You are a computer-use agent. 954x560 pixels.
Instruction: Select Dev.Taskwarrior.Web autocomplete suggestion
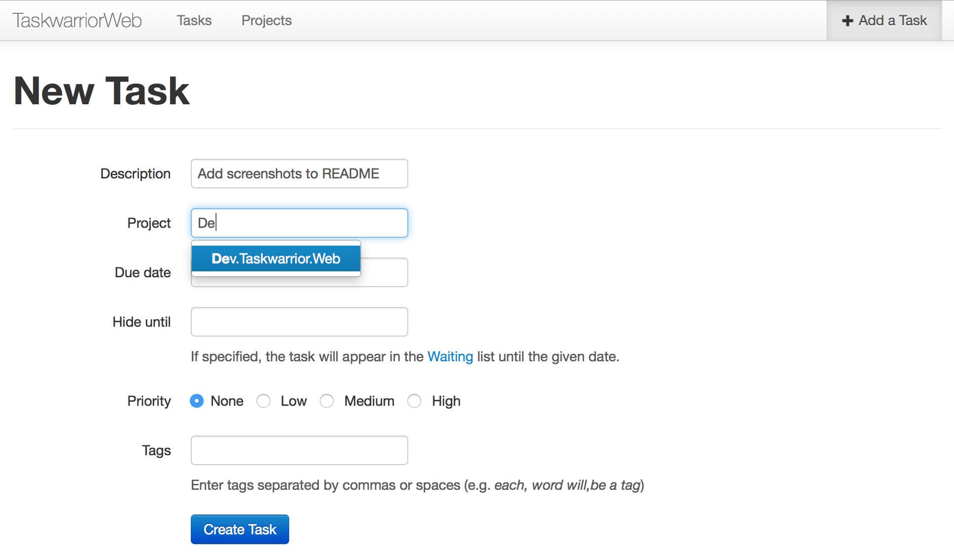click(276, 258)
